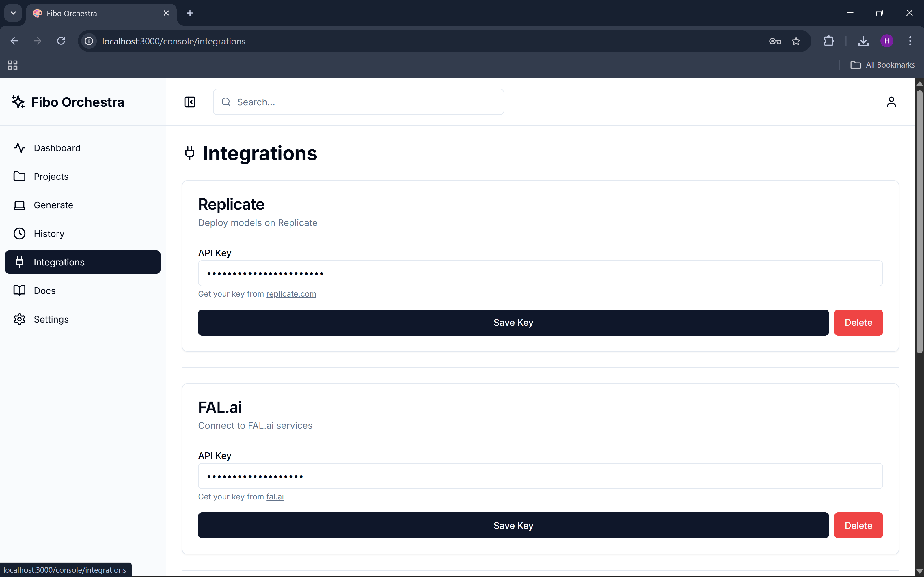
Task: Follow the replicate.com link
Action: click(x=291, y=294)
